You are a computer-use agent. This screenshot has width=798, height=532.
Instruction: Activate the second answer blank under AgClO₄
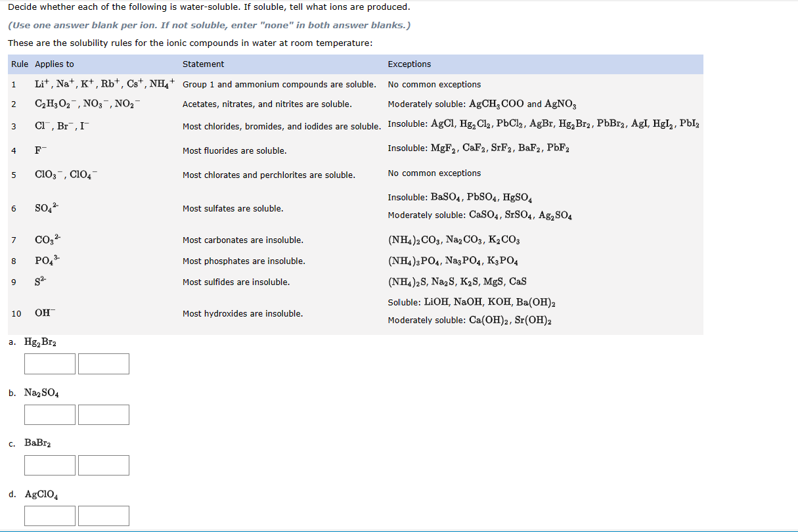(x=104, y=516)
